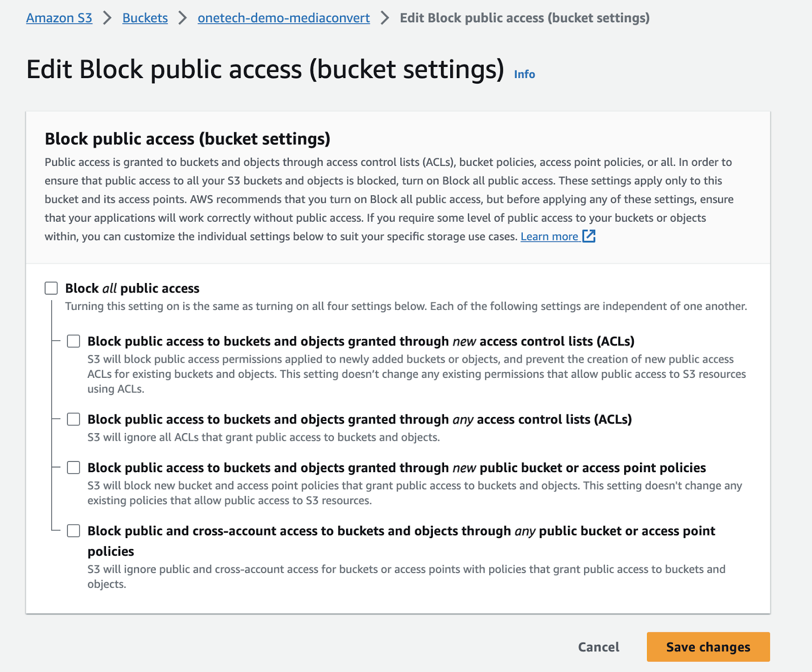Click the Edit Block public access breadcrumb item
The width and height of the screenshot is (812, 672).
click(x=524, y=18)
